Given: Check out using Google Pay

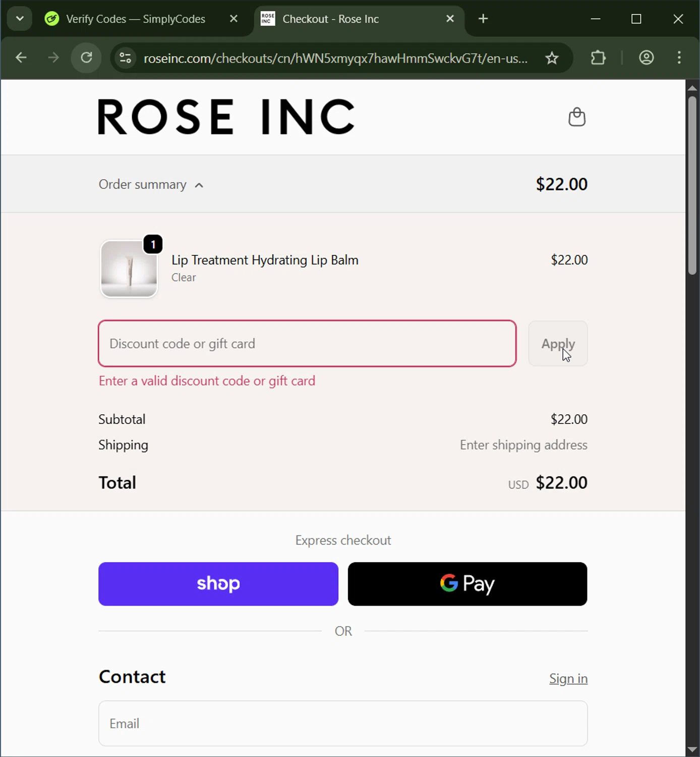Looking at the screenshot, I should click(467, 584).
